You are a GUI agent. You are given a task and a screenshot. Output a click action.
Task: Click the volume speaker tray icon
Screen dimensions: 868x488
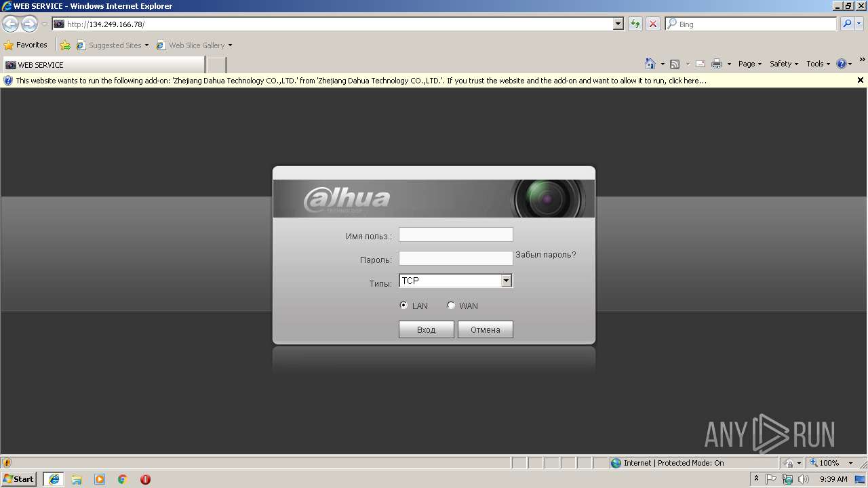click(804, 479)
